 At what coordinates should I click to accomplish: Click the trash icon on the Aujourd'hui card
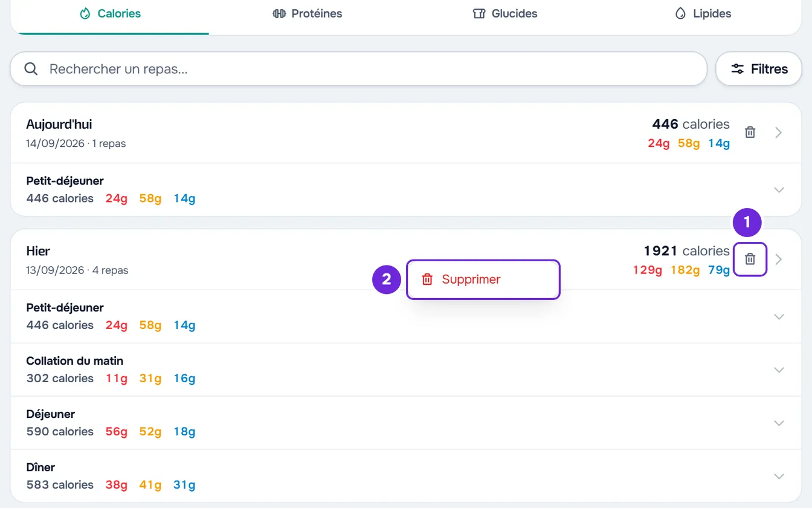click(x=750, y=132)
